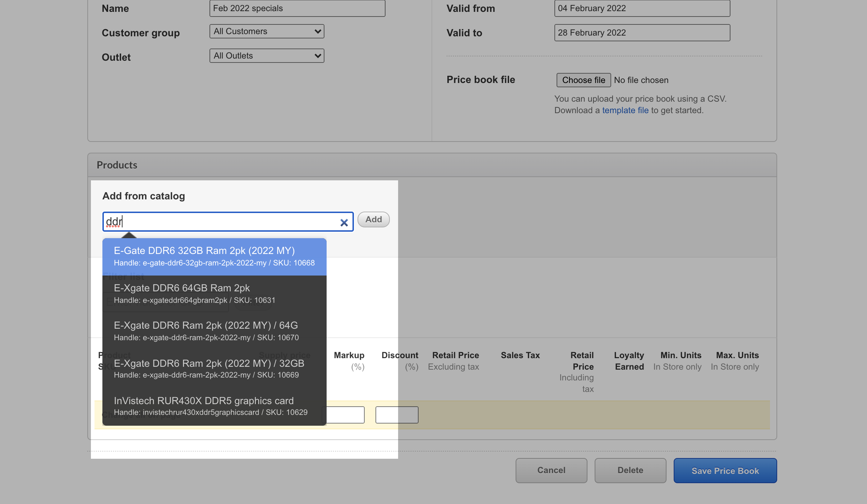Focus the price book Name field
867x504 pixels.
coord(297,8)
